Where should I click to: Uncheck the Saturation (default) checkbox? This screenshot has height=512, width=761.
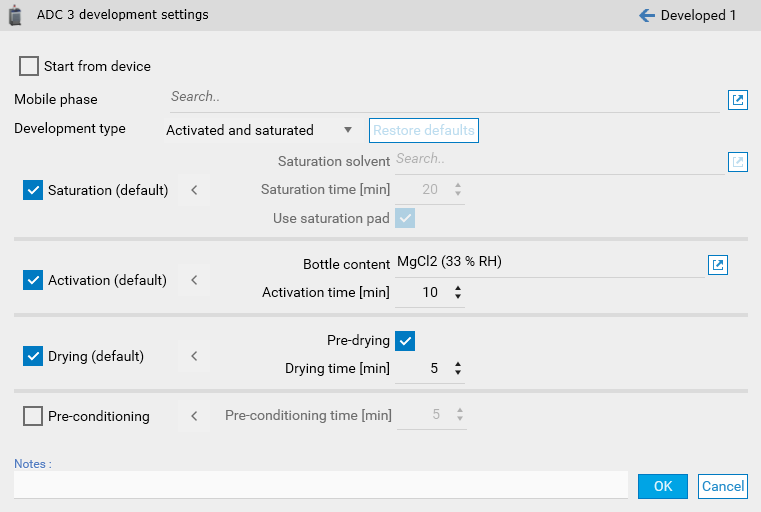pos(33,190)
